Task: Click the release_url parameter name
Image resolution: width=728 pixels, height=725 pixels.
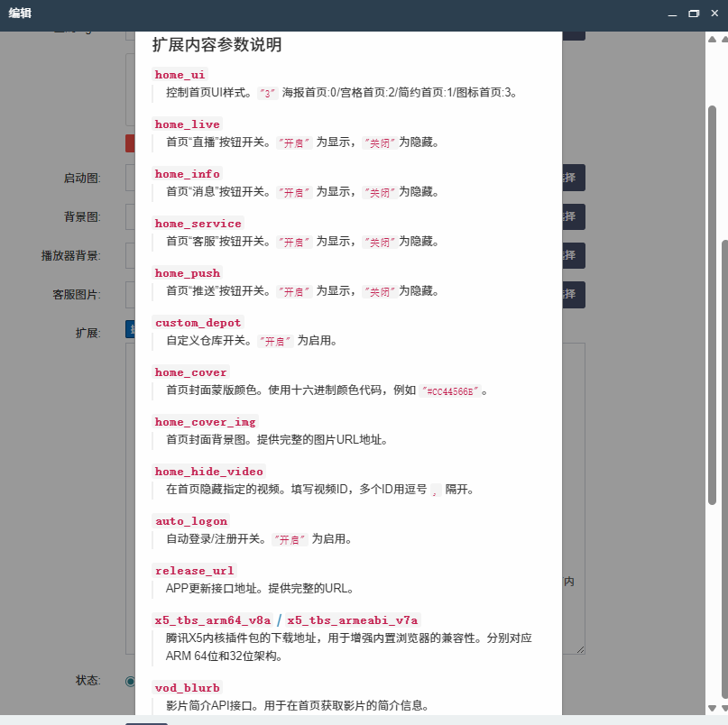Action: click(x=194, y=571)
